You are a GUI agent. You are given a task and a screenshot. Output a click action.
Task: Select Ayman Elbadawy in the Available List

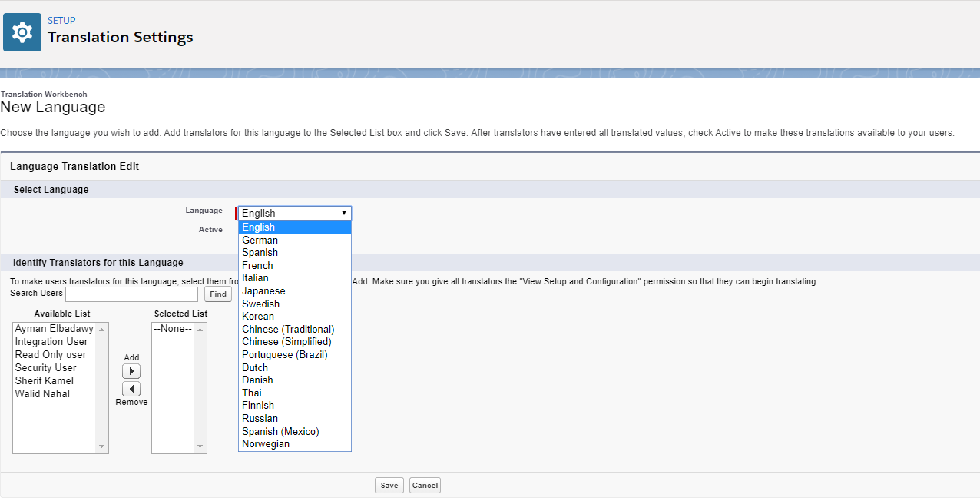pyautogui.click(x=53, y=328)
